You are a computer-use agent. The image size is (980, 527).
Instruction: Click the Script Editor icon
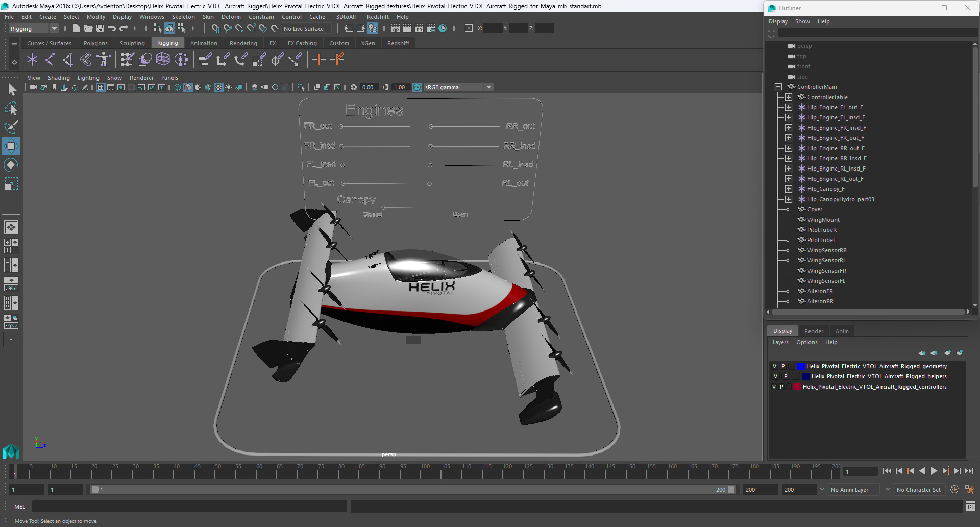(970, 507)
